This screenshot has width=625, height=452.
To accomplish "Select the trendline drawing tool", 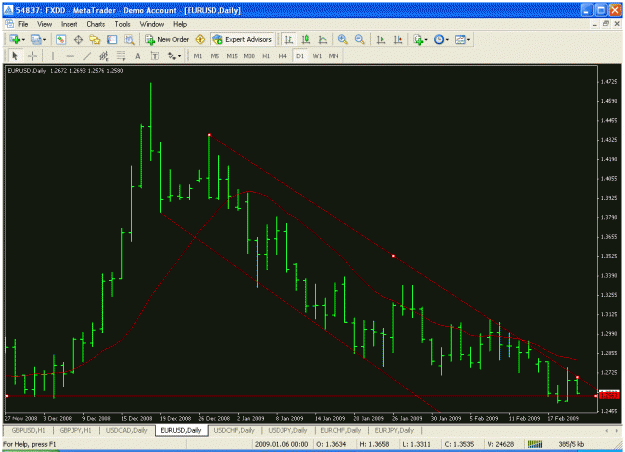I will 87,56.
